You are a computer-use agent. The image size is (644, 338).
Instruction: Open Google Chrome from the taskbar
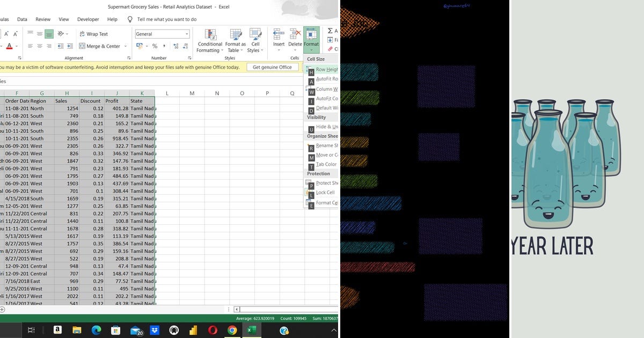tap(232, 330)
